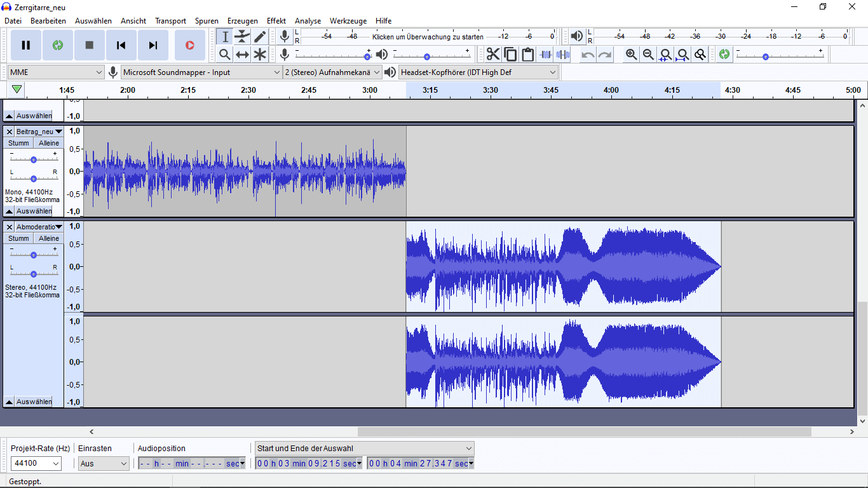
Task: Solo the Abmoderatio track with Alleine
Action: [48, 238]
